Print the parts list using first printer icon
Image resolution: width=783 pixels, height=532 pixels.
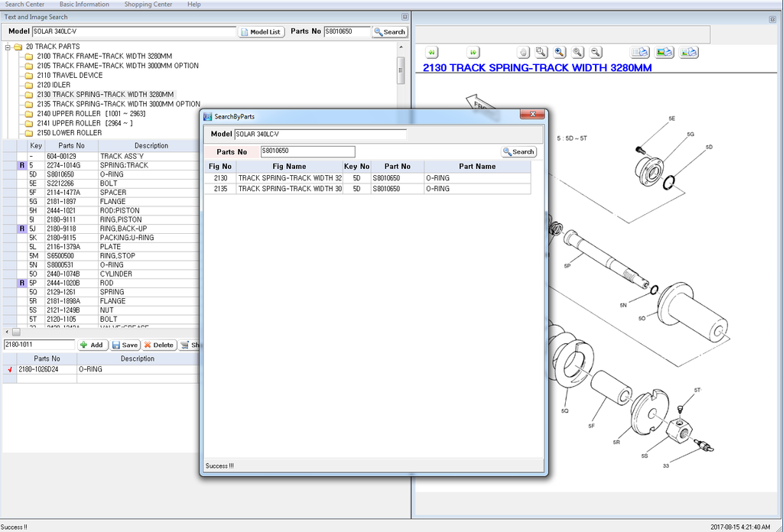coord(640,52)
